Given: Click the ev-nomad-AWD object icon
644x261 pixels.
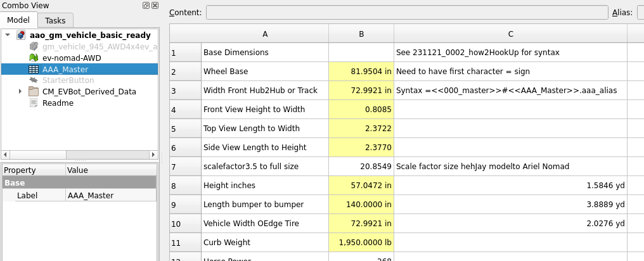Looking at the screenshot, I should 34,58.
